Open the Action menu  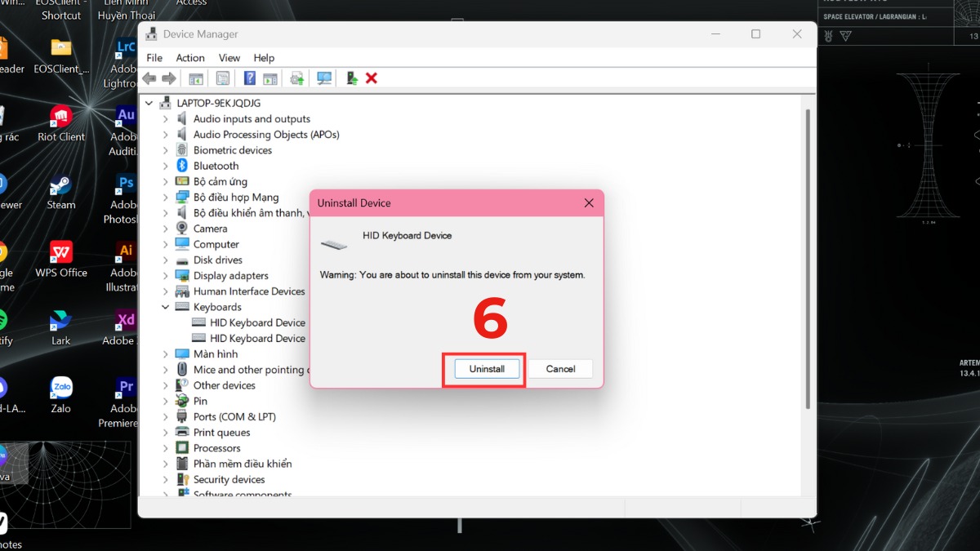(189, 57)
